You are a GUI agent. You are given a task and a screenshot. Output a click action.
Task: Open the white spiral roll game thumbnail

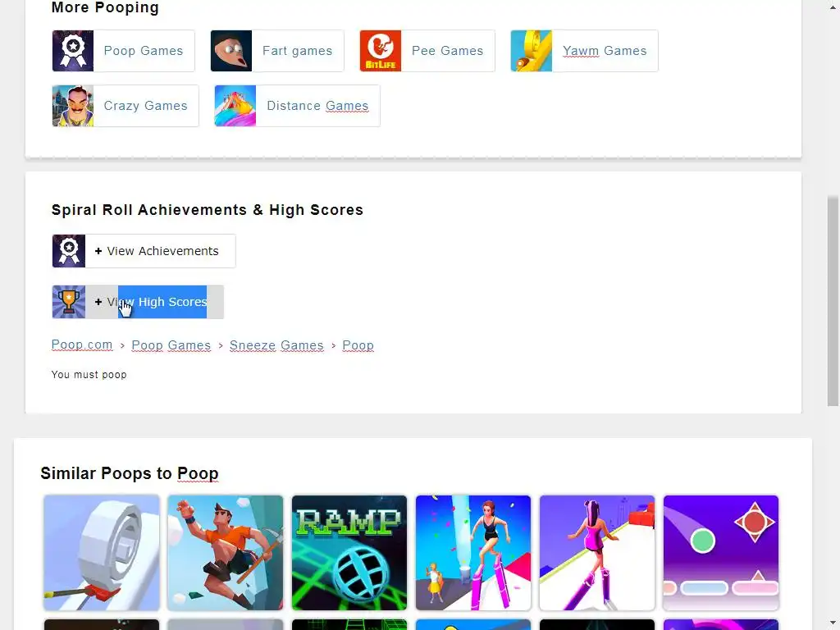click(x=101, y=553)
